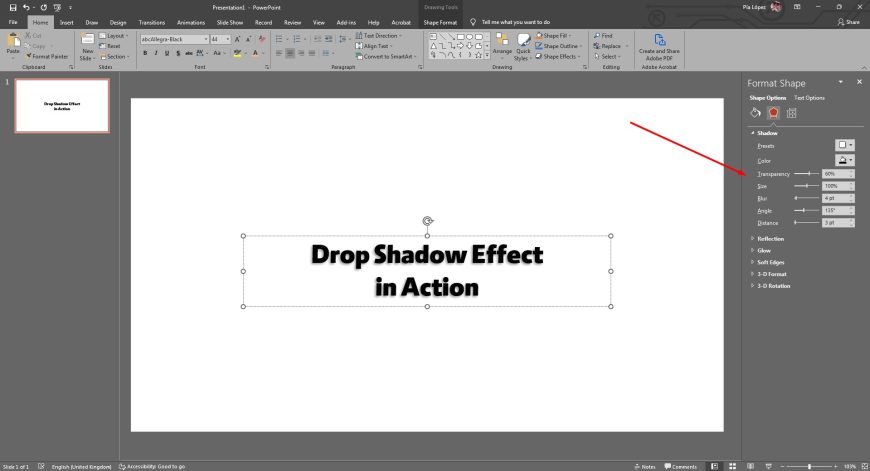Click the Save icon in the title bar
Viewport: 870px width, 471px height.
(13, 8)
